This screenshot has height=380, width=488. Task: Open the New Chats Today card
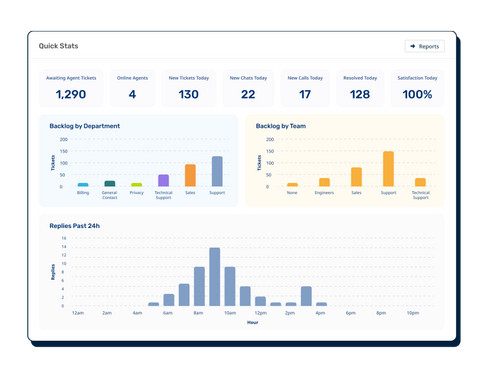[248, 88]
